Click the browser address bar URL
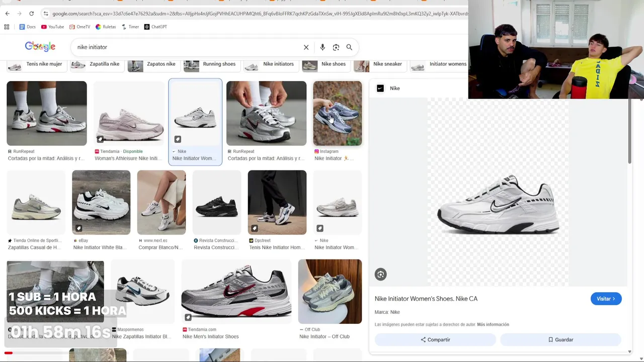This screenshot has height=362, width=644. (260, 14)
